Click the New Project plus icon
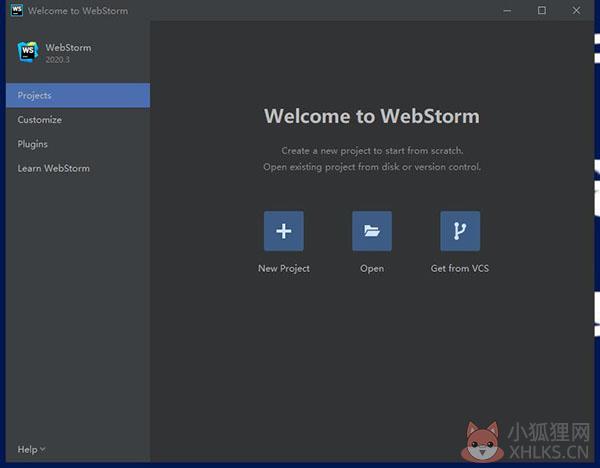Screen dimensions: 600x468 (284, 231)
